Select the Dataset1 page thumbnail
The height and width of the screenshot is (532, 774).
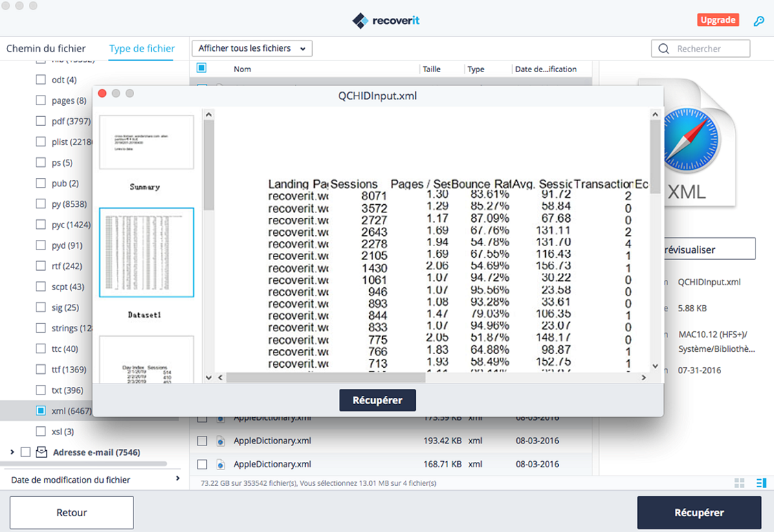(146, 253)
